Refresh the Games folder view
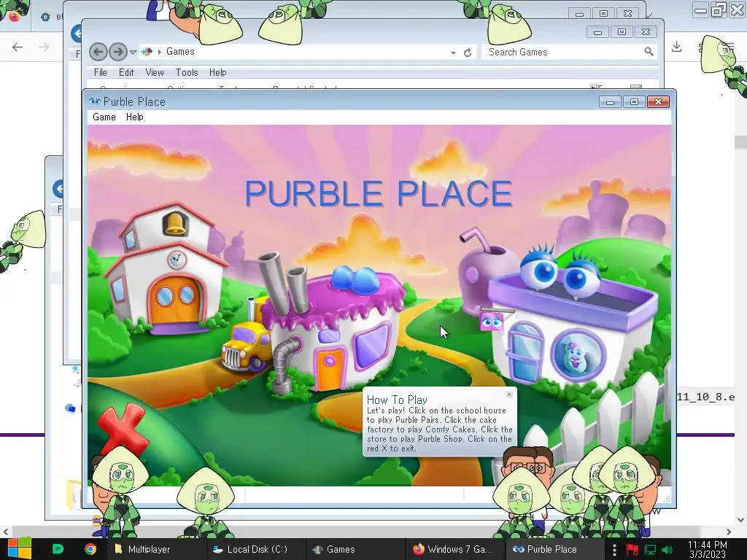747x560 pixels. click(468, 52)
